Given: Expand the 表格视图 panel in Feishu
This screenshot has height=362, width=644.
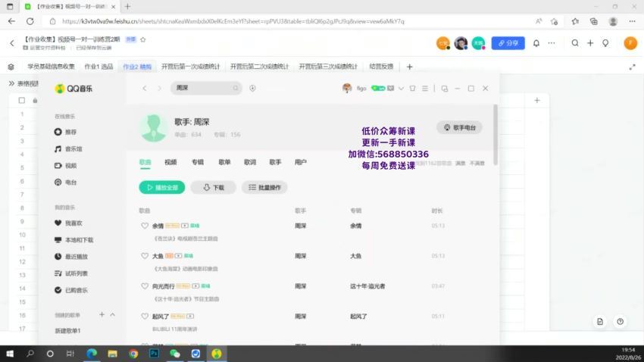Looking at the screenshot, I should click(11, 83).
